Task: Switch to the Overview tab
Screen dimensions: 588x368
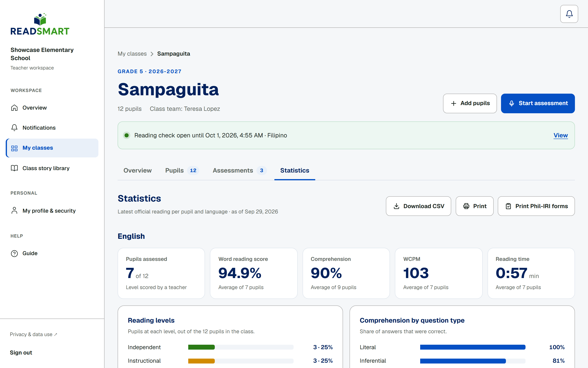Action: pos(138,170)
